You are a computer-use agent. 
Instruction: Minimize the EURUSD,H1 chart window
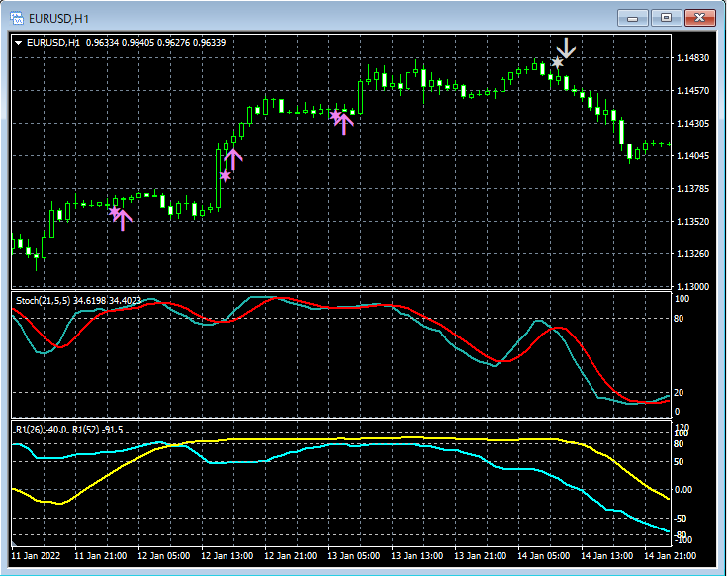click(634, 17)
